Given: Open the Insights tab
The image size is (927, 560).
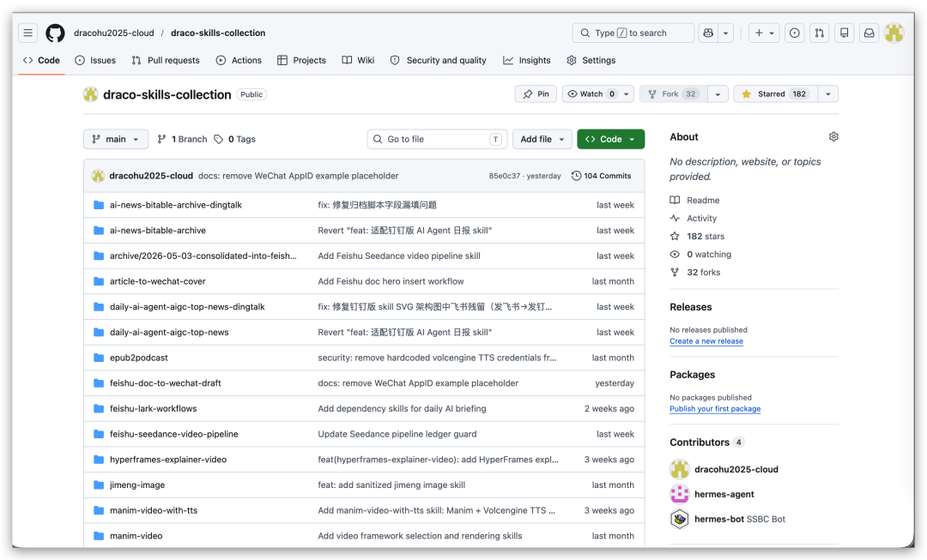Looking at the screenshot, I should click(x=527, y=60).
